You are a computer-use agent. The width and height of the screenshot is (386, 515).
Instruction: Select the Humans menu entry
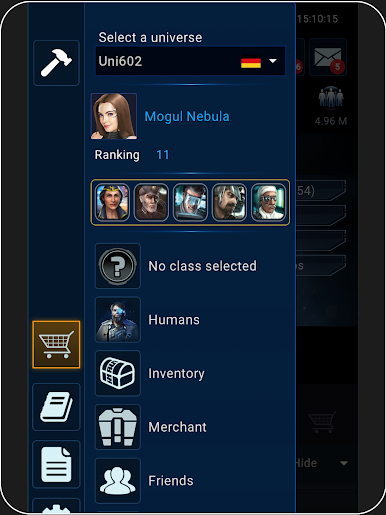coord(174,320)
